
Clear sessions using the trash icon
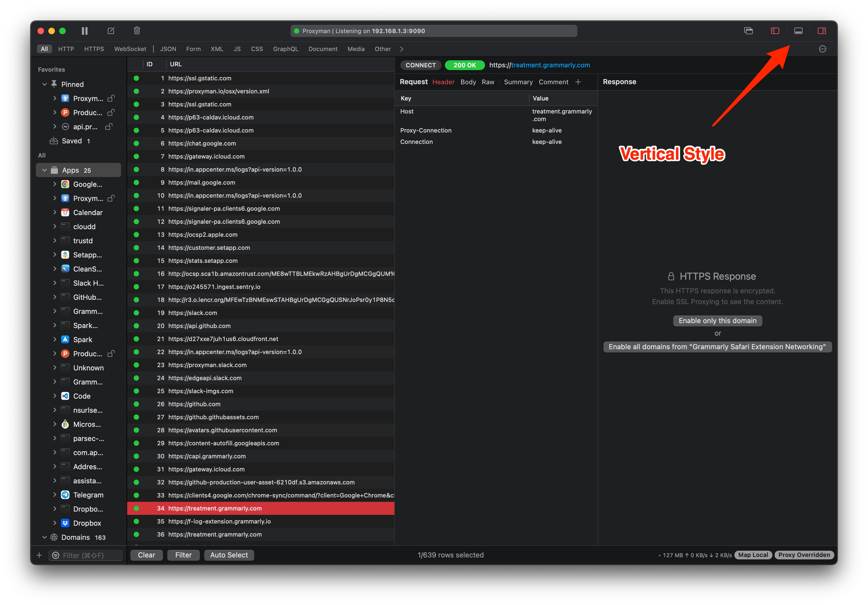pos(137,31)
